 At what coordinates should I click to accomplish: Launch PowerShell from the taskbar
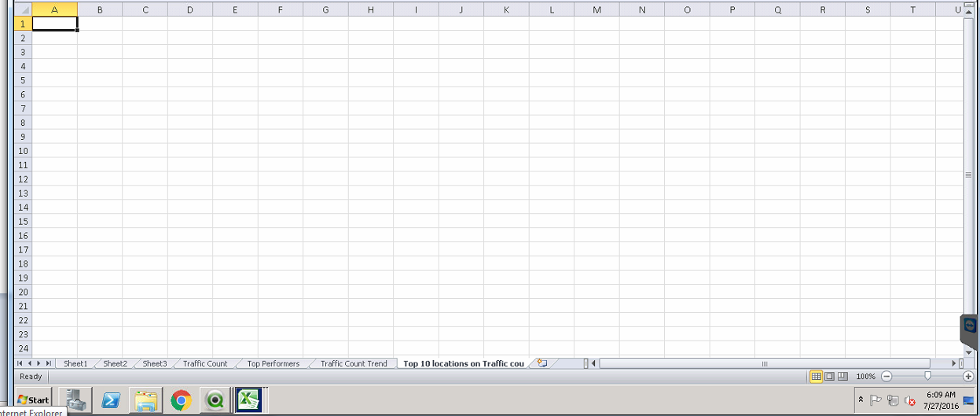111,400
